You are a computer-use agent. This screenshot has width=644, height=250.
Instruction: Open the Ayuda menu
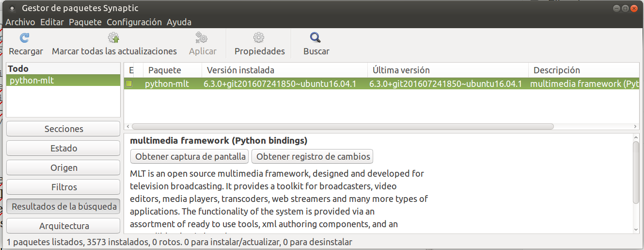pos(179,22)
